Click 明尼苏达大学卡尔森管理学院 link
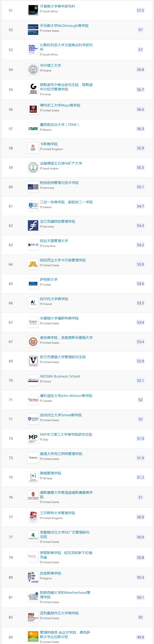This screenshot has height=644, width=154. click(x=63, y=260)
